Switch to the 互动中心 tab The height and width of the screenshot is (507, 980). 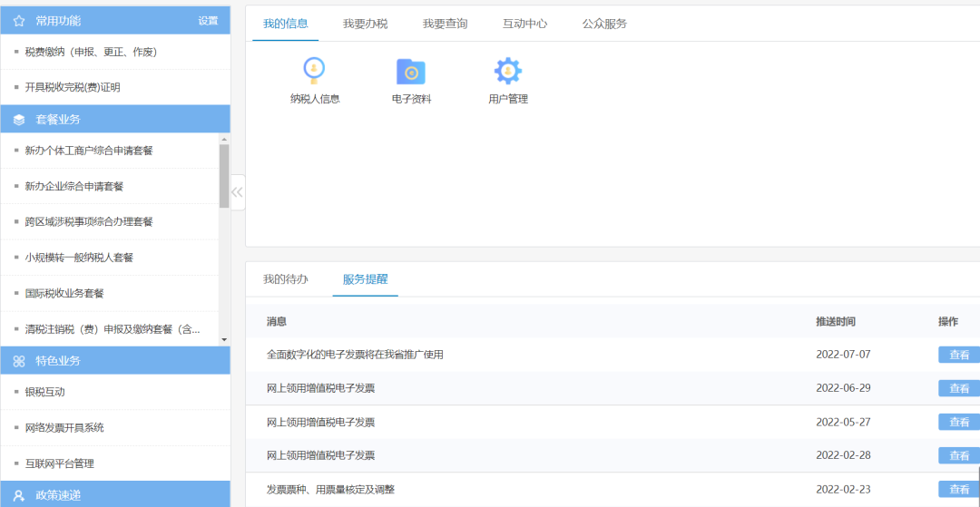point(525,24)
